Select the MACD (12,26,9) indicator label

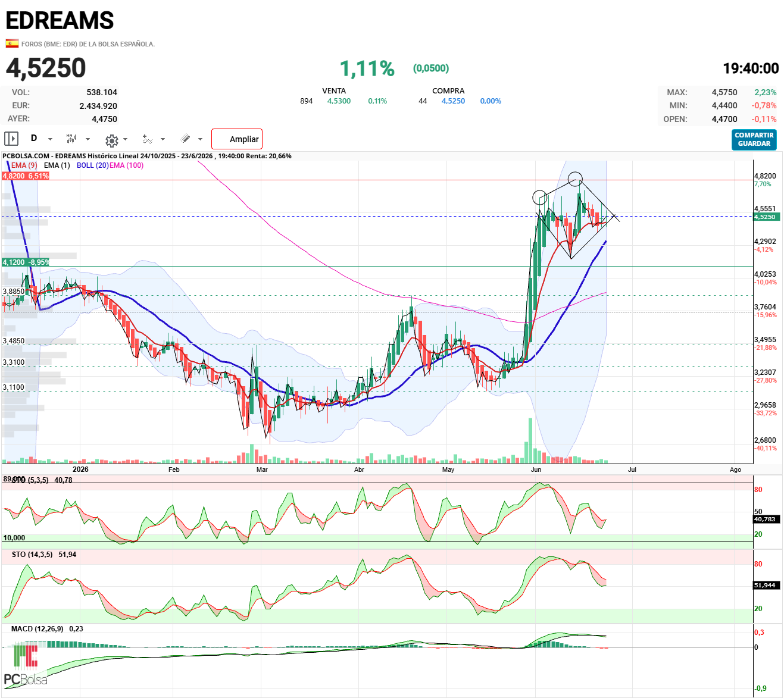coord(38,629)
